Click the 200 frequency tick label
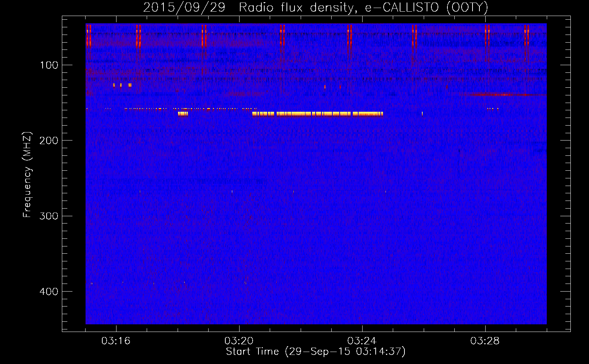 coord(49,141)
